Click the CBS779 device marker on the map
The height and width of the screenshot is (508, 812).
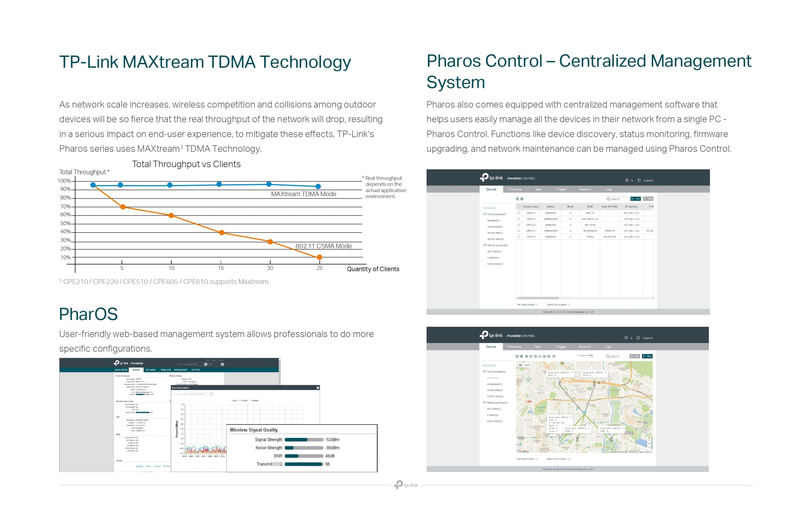[612, 439]
